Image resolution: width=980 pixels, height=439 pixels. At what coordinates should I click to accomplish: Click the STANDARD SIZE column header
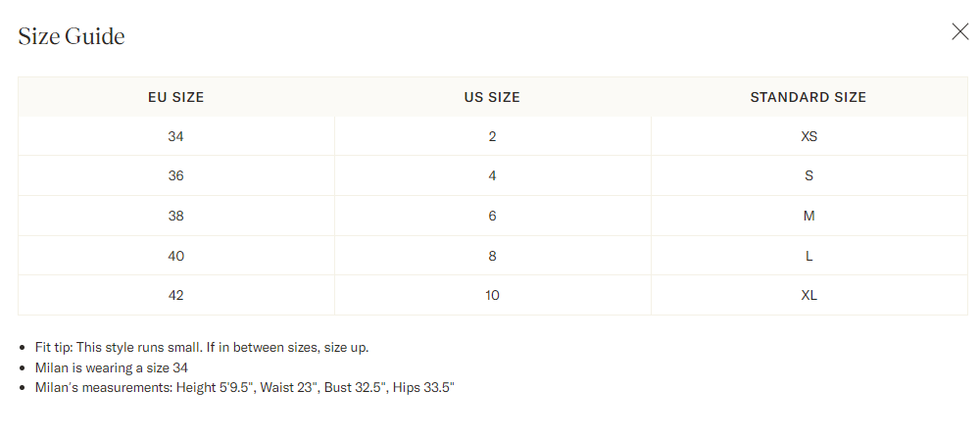[808, 97]
